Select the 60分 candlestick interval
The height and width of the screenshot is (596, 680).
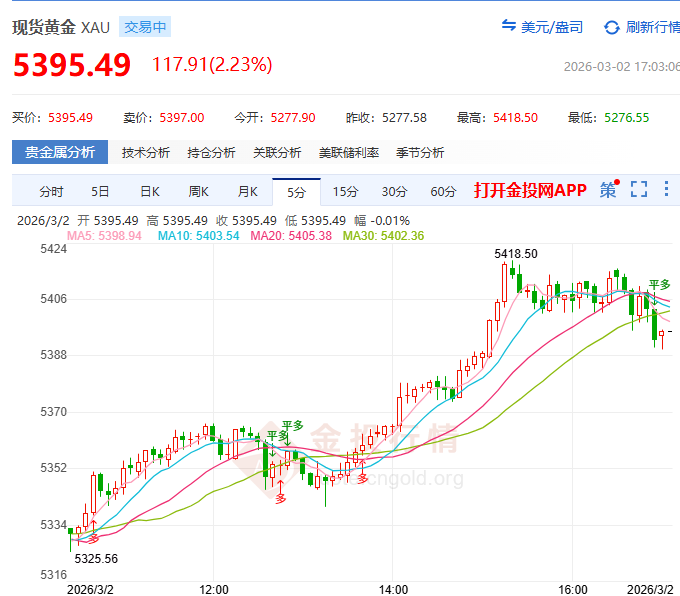443,191
